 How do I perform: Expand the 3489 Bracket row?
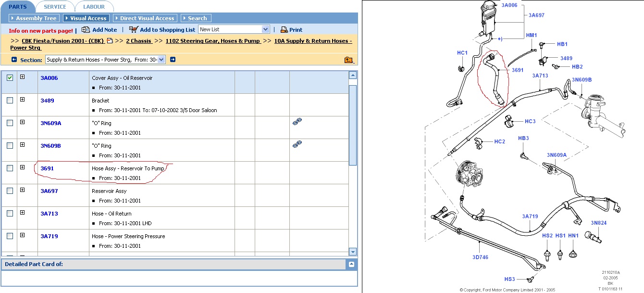coord(23,100)
